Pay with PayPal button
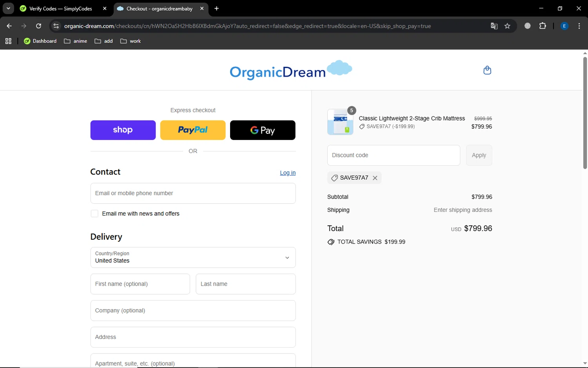Screen dimensions: 588x368 click(193, 130)
